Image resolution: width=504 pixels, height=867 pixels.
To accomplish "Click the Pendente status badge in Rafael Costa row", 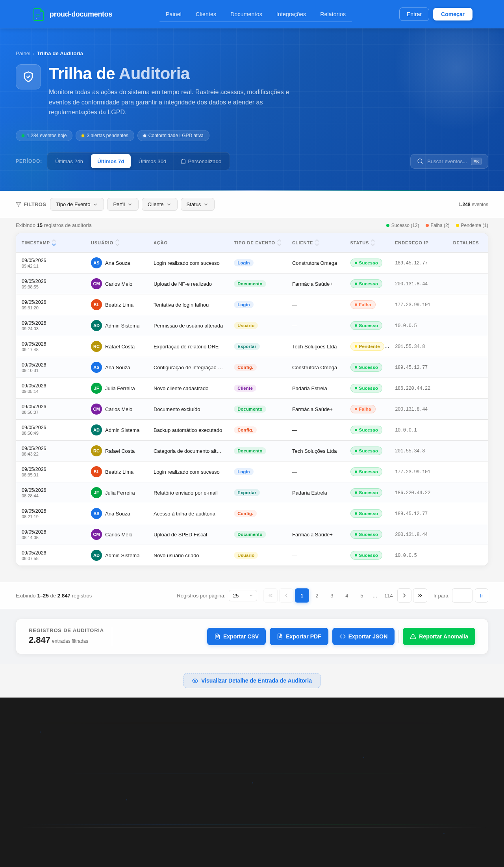I will (x=367, y=346).
